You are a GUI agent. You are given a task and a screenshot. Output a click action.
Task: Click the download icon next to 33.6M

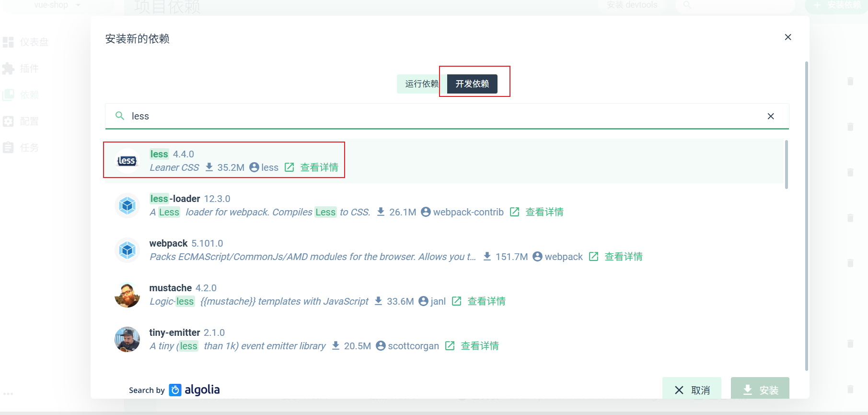378,301
